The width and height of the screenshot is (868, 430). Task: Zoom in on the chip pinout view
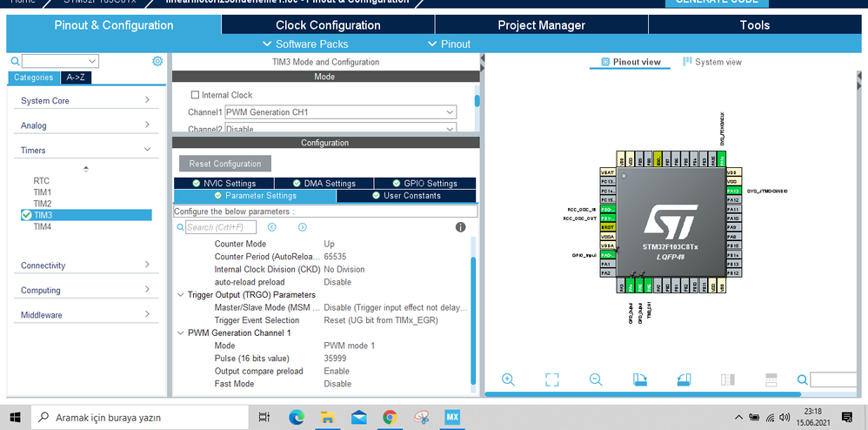coord(508,380)
